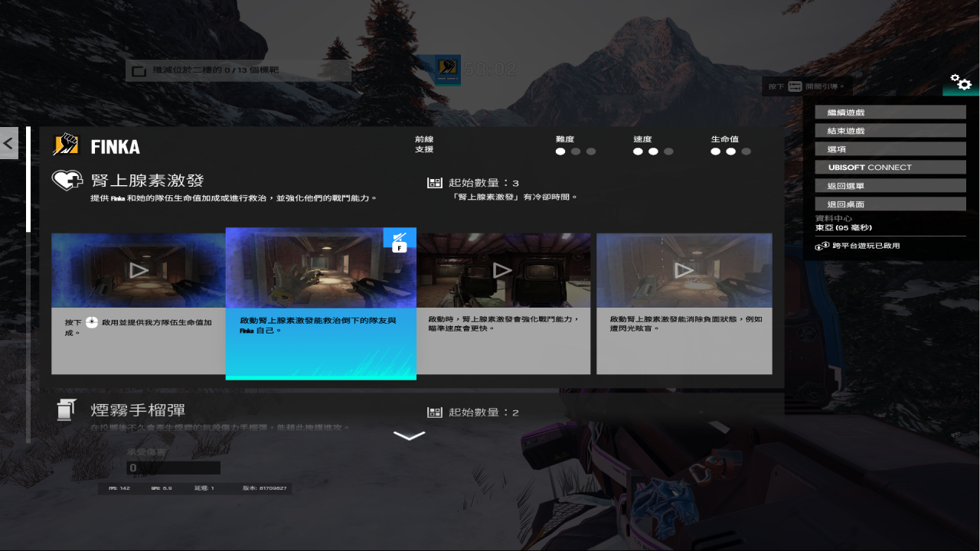Screen dimensions: 980x551
Task: Click the 前線 支援 role label
Action: tap(424, 144)
